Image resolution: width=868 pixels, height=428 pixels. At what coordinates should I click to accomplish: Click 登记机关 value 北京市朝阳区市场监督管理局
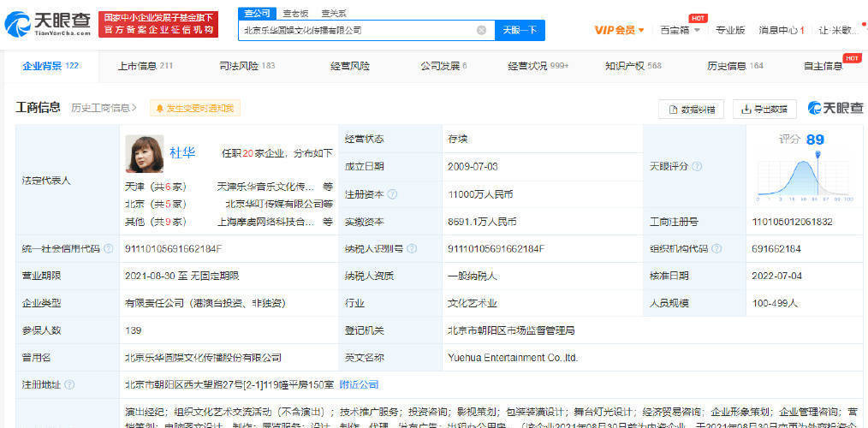[511, 330]
